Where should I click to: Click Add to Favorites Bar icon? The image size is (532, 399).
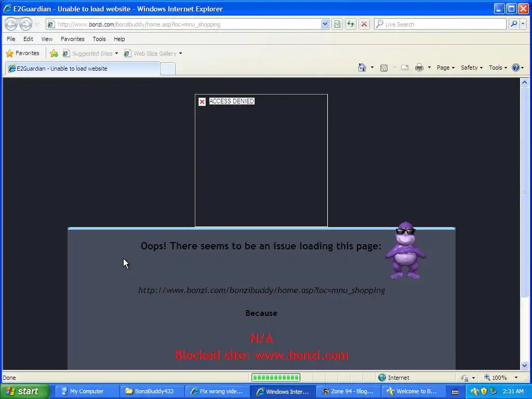coord(54,54)
